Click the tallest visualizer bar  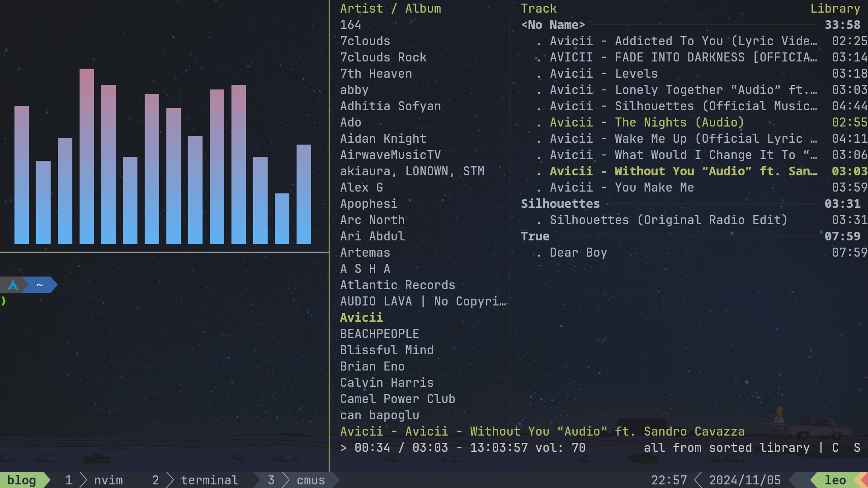click(x=87, y=156)
